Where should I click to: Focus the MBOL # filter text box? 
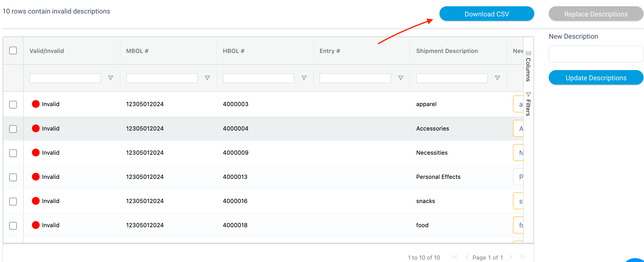pyautogui.click(x=162, y=78)
